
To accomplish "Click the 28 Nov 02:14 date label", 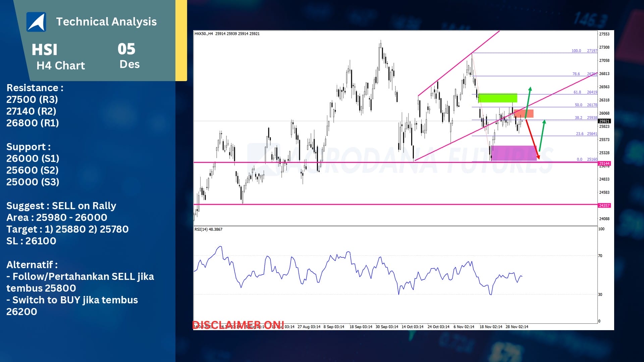I will 517,326.
